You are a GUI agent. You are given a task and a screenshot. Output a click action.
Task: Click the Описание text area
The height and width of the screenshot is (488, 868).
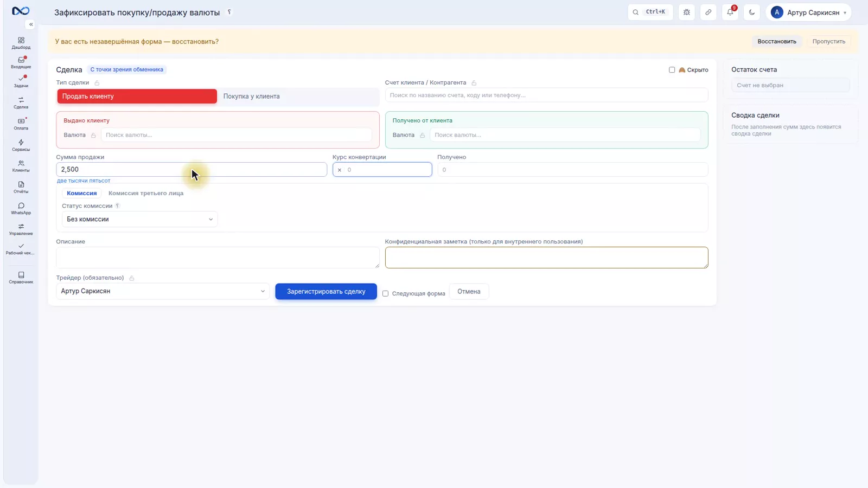[x=218, y=258]
